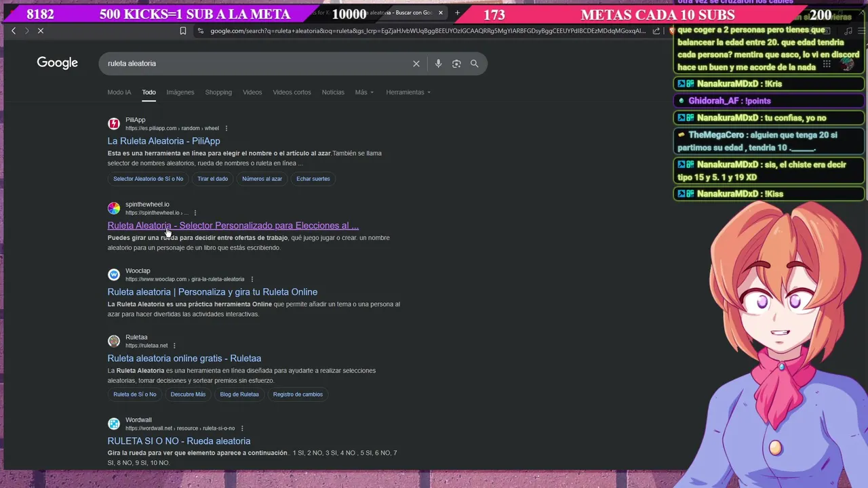The width and height of the screenshot is (868, 488).
Task: Open a new browser tab with plus
Action: click(x=457, y=13)
